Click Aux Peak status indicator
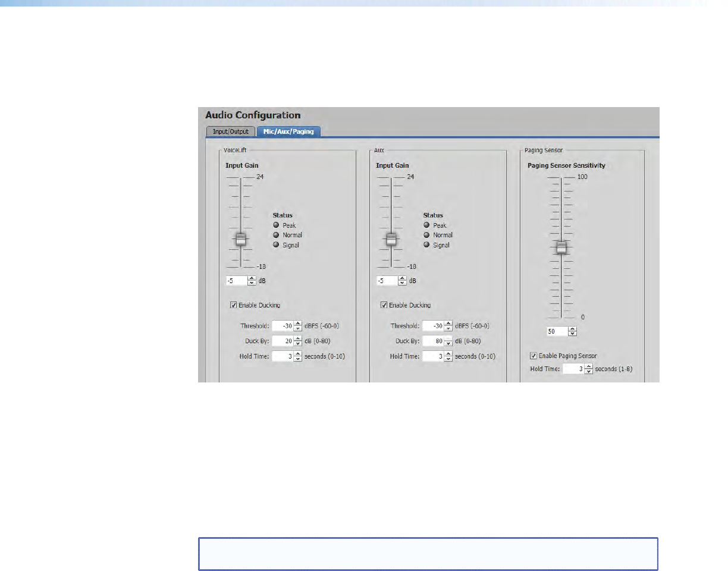The image size is (728, 571). (426, 225)
